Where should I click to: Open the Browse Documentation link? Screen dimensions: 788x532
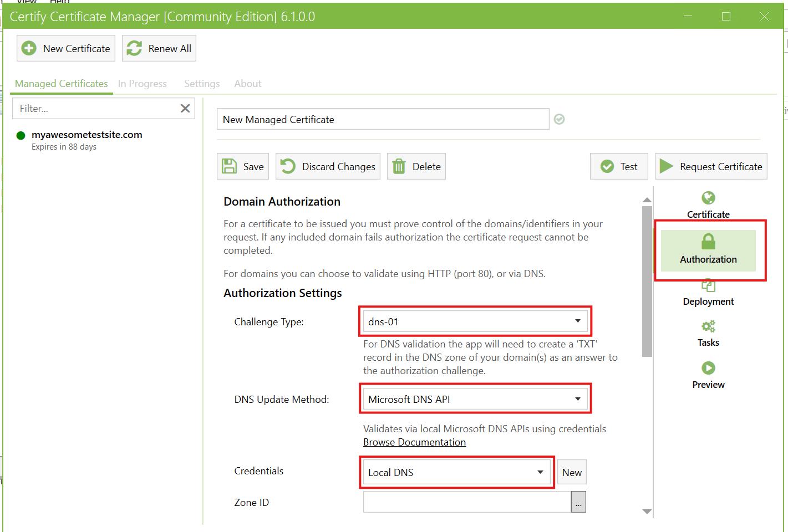point(414,442)
